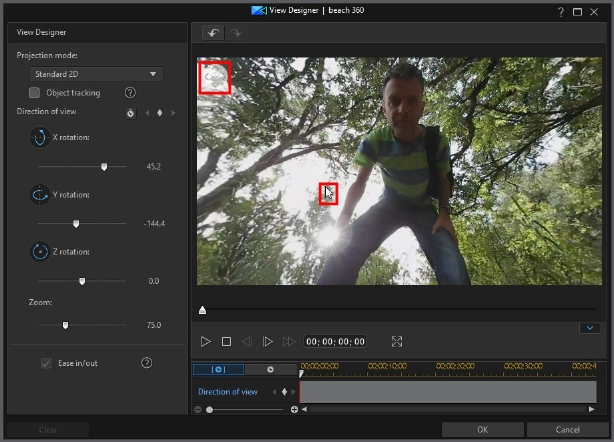Stop the preview playback
The image size is (614, 442).
[226, 341]
